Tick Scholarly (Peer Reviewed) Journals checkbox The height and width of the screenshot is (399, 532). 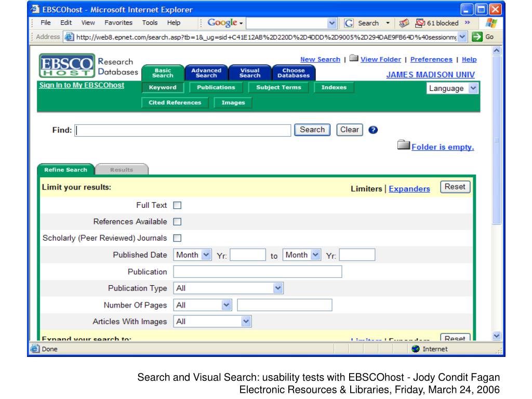(177, 238)
